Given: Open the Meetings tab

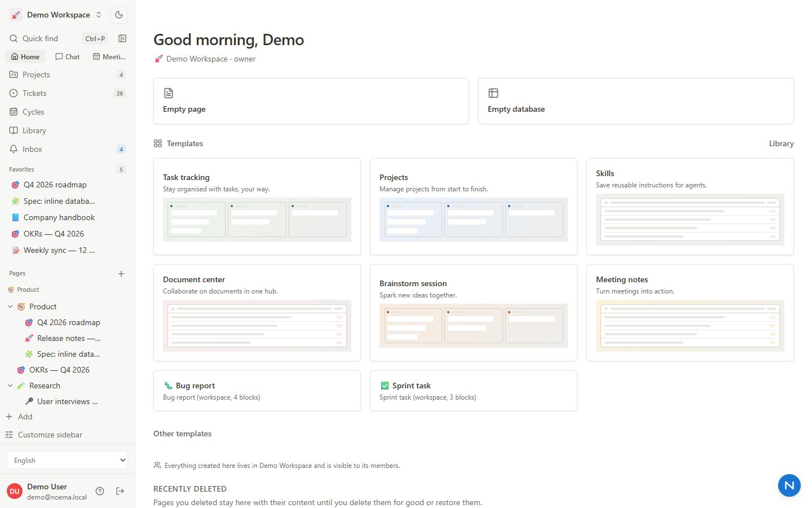Looking at the screenshot, I should pos(109,56).
